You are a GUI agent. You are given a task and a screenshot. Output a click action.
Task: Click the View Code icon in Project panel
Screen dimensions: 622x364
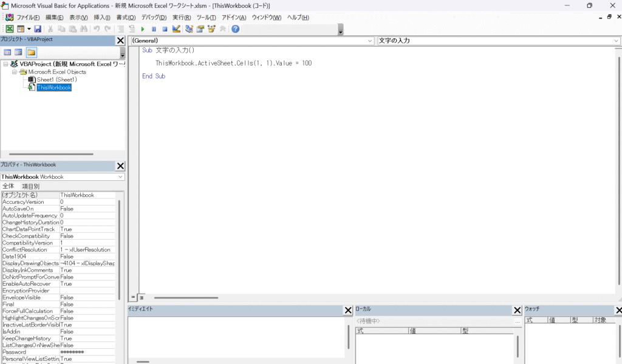coord(7,52)
